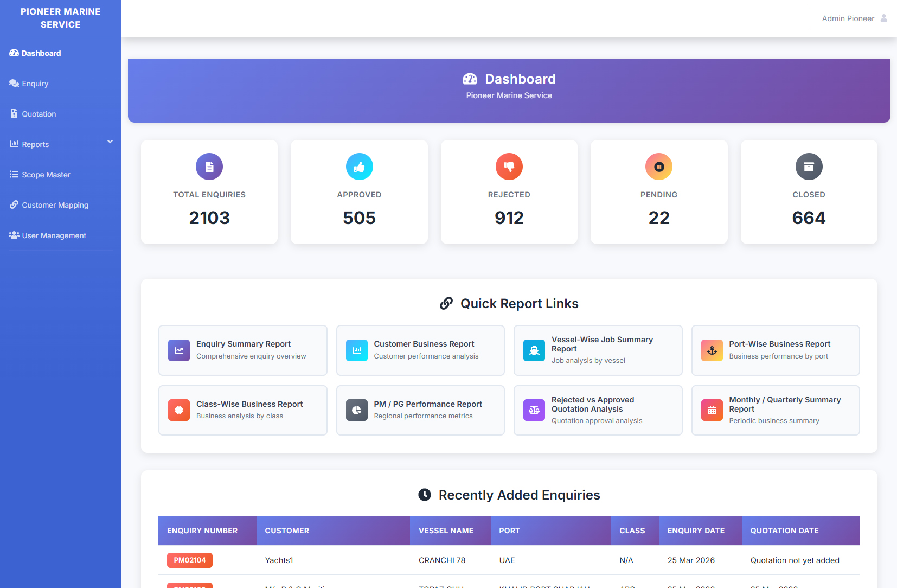
Task: Click the Admin Pioneer user avatar icon
Action: [883, 18]
